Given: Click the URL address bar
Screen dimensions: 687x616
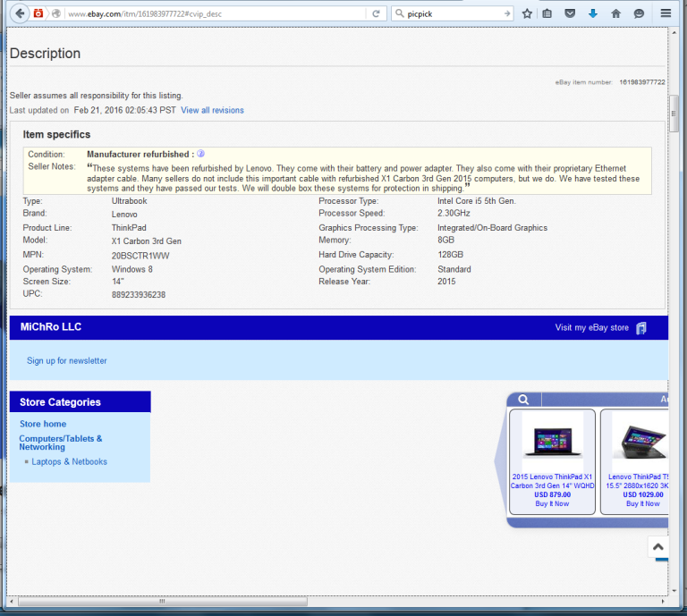Looking at the screenshot, I should tap(216, 13).
